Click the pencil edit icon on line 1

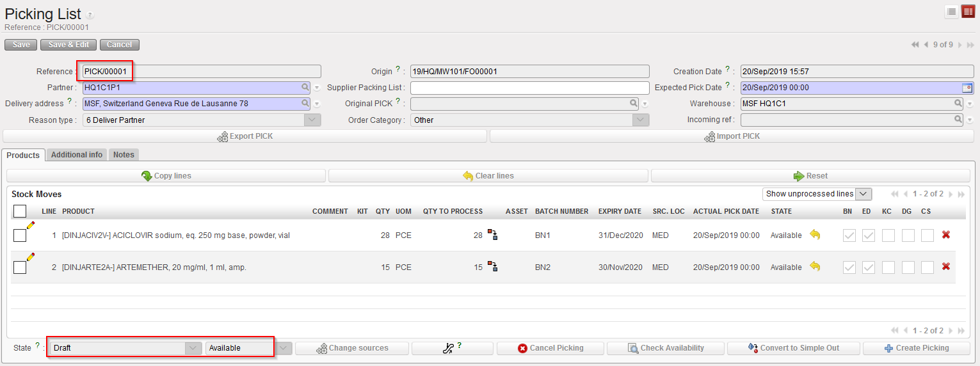click(30, 225)
